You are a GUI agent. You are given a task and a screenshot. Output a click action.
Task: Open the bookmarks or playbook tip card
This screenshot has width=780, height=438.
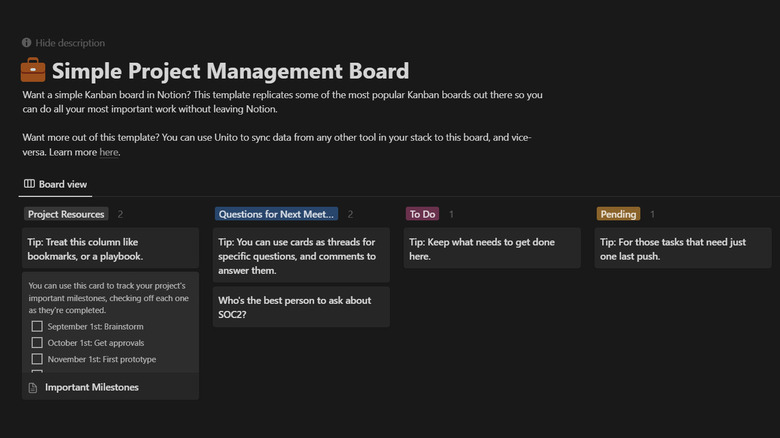point(110,249)
